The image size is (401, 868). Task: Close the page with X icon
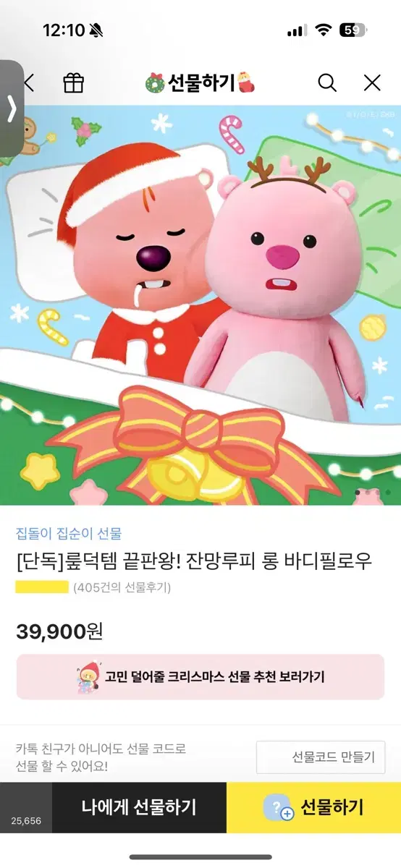tap(372, 83)
